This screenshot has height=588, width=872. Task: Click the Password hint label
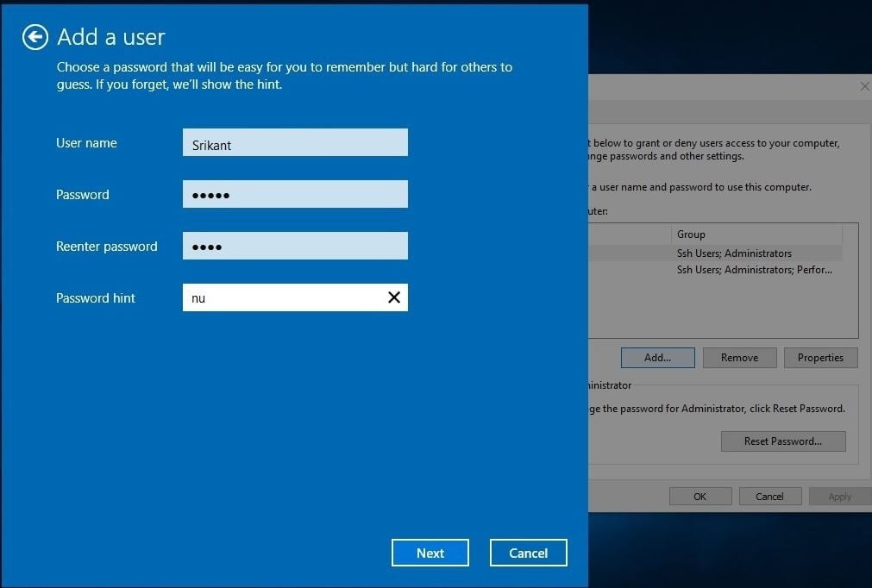[x=96, y=298]
